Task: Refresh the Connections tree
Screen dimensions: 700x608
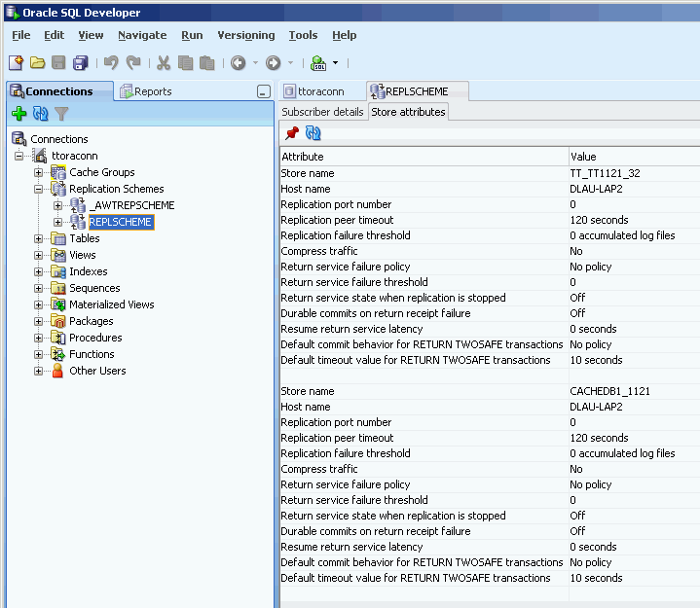Action: coord(40,114)
